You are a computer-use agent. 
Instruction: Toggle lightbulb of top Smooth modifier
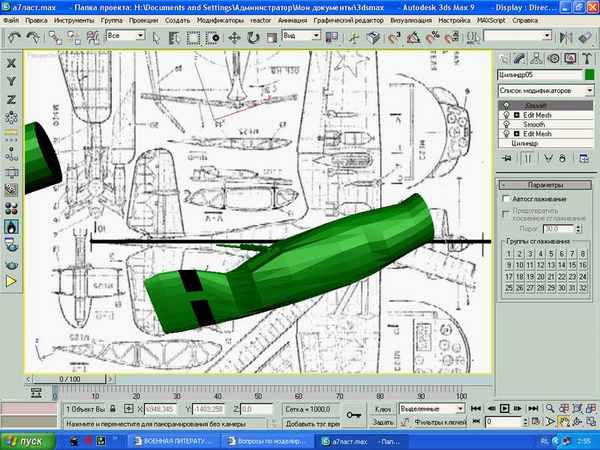point(506,105)
